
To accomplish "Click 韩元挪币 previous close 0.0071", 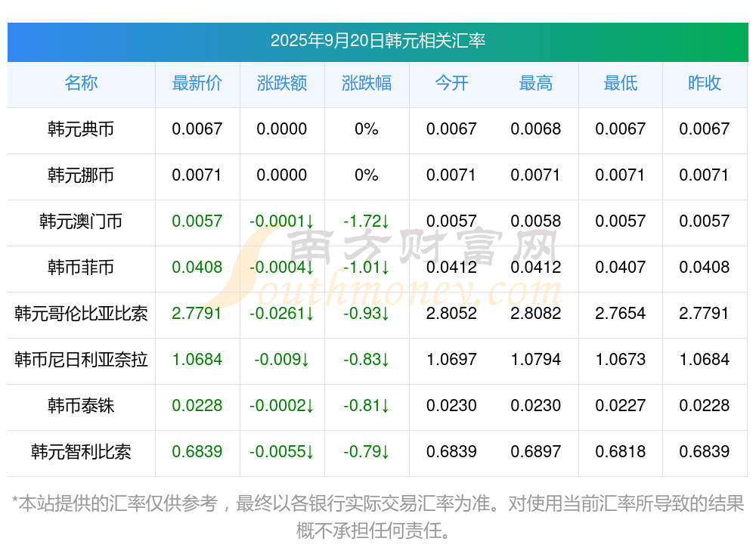I will coord(704,175).
